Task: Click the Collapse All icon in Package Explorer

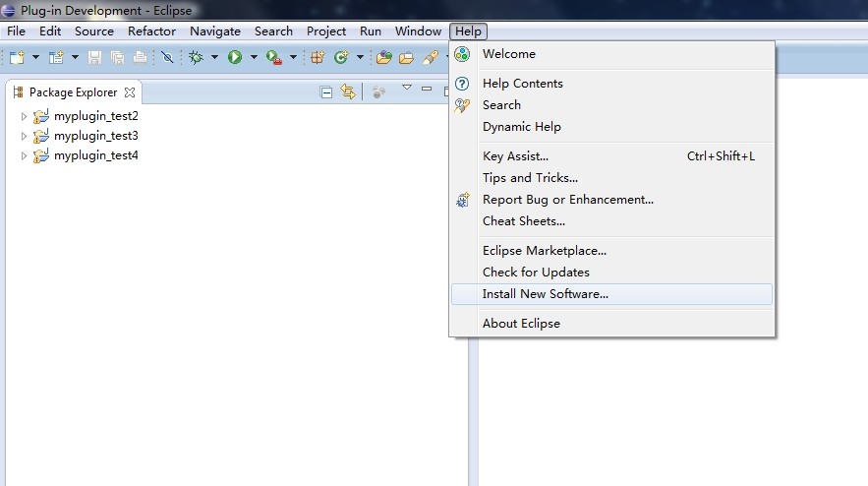Action: [x=326, y=92]
